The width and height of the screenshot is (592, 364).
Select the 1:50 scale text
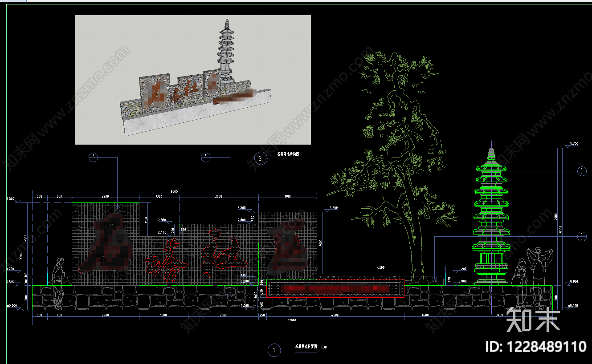tap(323, 347)
